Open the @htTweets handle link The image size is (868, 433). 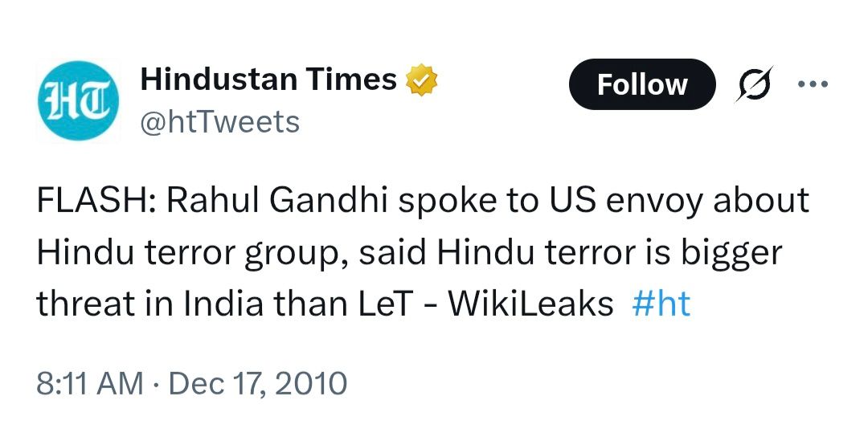click(219, 122)
